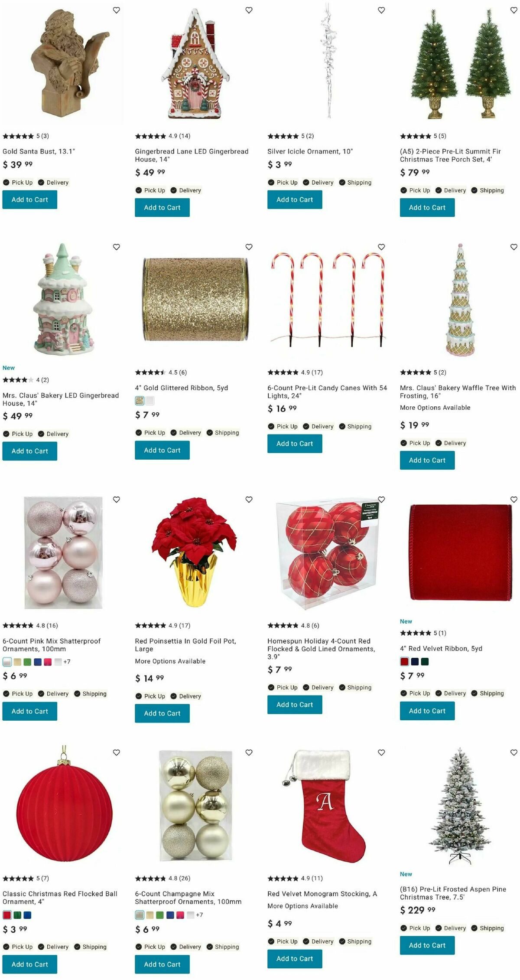
Task: Favorite the Gold Glittered Ribbon via heart
Action: point(249,247)
